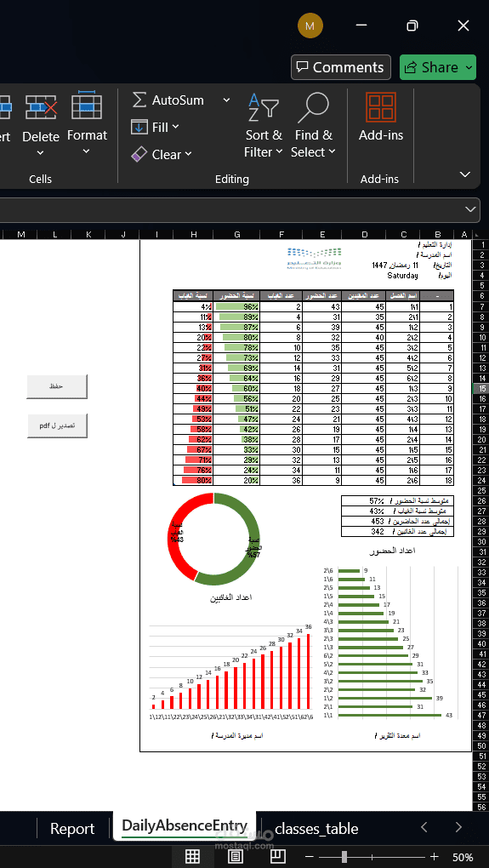Open the user account avatar M
The image size is (489, 868).
(x=310, y=26)
